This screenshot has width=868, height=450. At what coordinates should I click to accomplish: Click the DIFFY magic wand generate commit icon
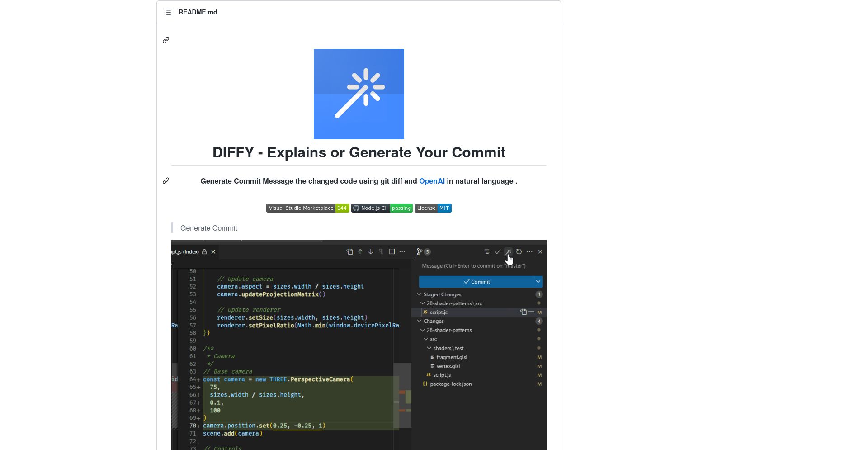pyautogui.click(x=509, y=251)
